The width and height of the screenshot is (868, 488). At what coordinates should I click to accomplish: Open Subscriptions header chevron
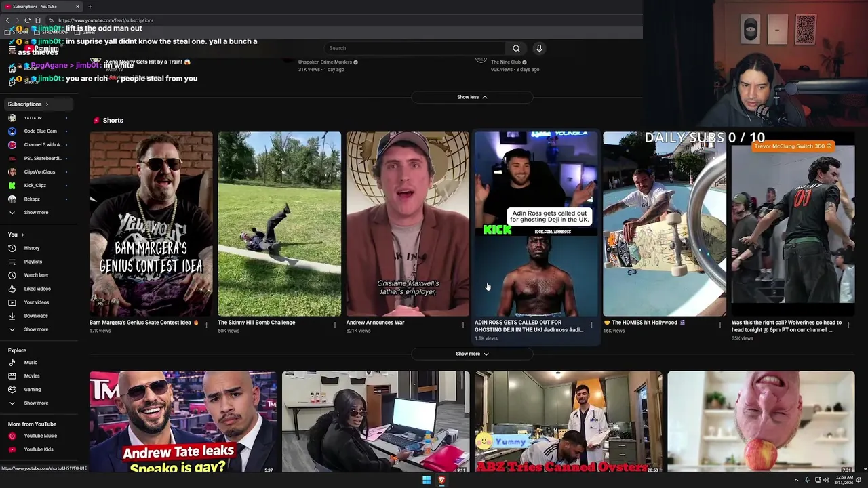click(x=47, y=104)
